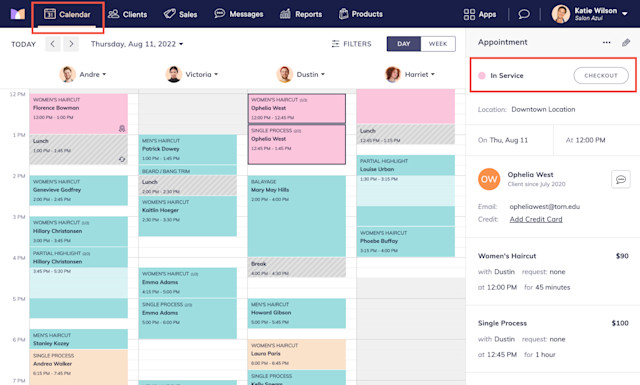The image size is (640, 385).
Task: Click the pencil edit appointment icon
Action: point(626,42)
